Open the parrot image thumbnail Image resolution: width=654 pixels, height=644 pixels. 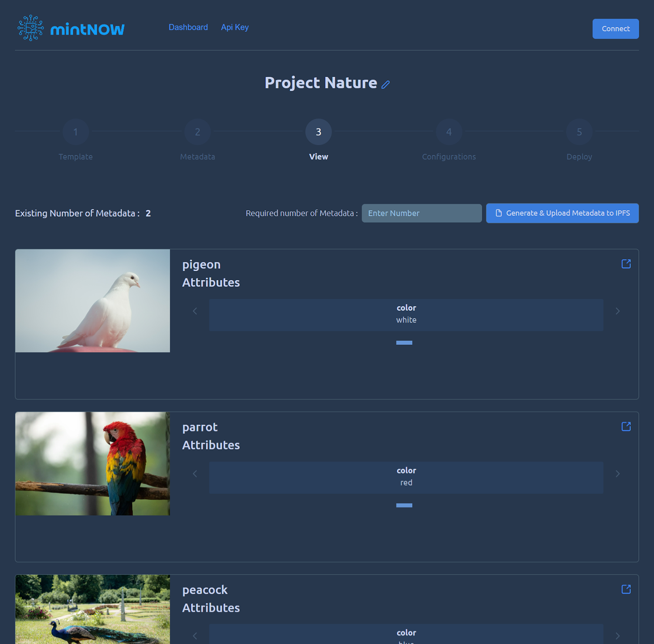click(x=92, y=463)
